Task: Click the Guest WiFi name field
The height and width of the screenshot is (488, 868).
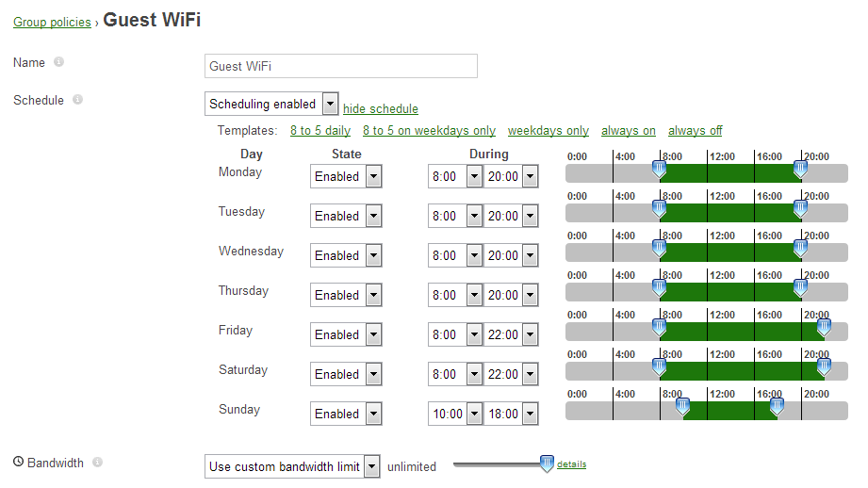Action: [341, 66]
